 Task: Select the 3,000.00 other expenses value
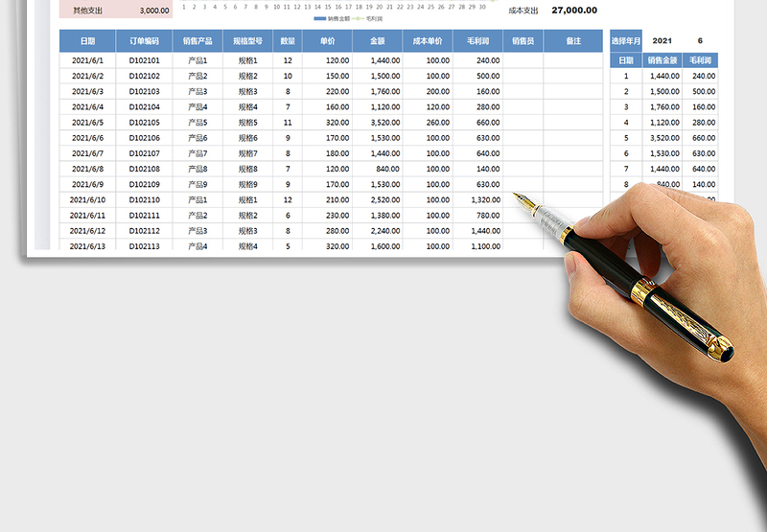click(153, 11)
